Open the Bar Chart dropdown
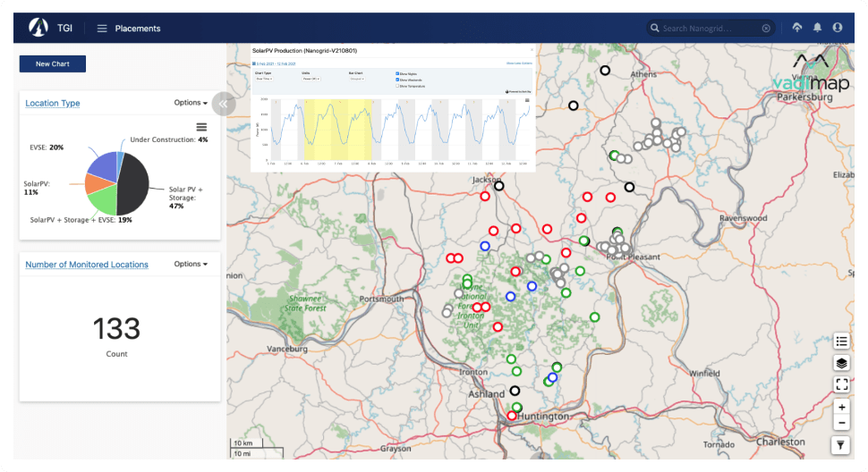 pos(356,79)
